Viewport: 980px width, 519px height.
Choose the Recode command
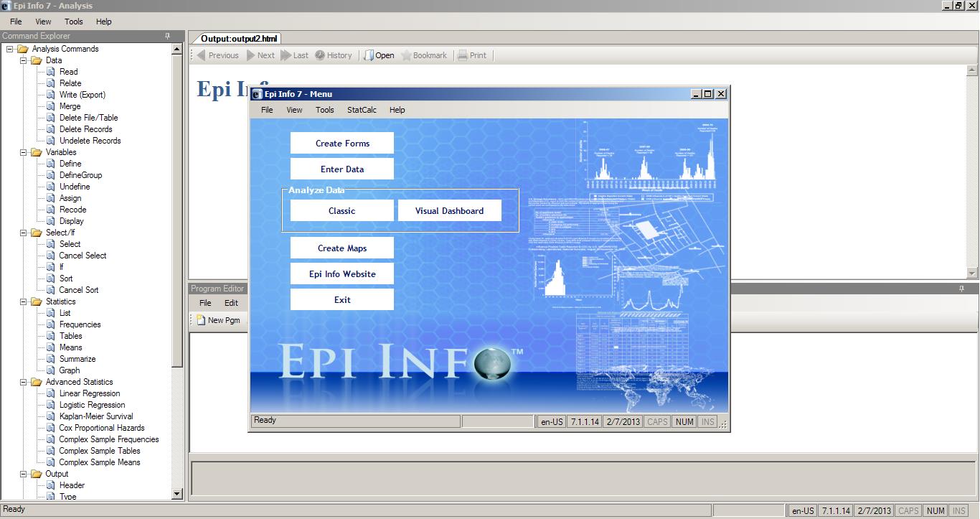[x=72, y=210]
